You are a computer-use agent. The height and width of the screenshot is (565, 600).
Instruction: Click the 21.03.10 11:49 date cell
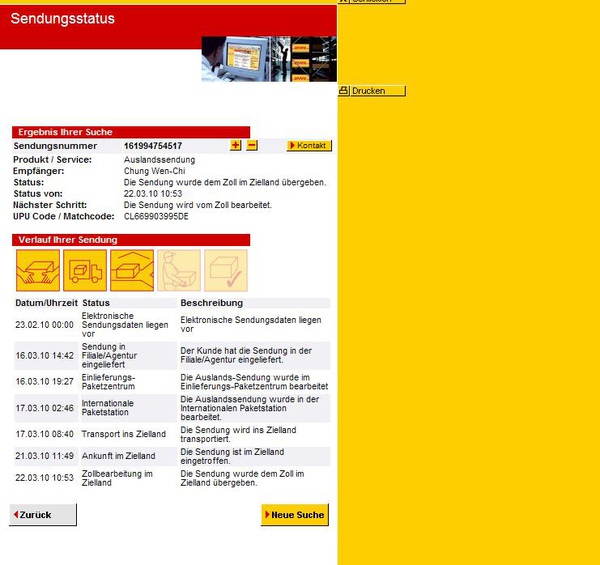click(44, 456)
